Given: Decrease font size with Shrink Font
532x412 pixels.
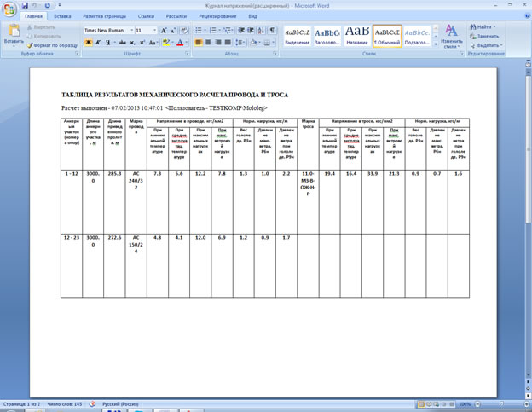Looking at the screenshot, I should tap(173, 31).
